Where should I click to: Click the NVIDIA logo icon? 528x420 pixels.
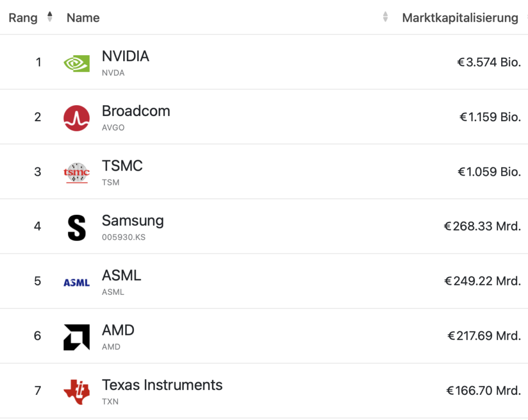[76, 63]
